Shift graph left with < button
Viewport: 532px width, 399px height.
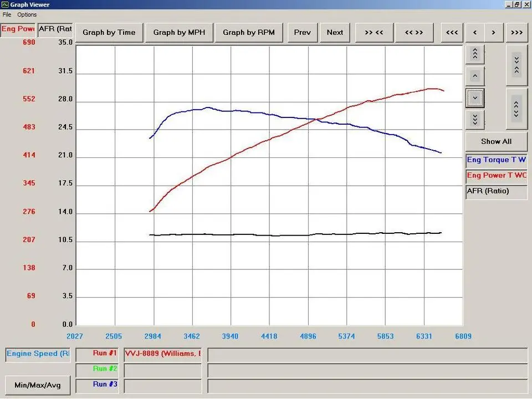[475, 33]
